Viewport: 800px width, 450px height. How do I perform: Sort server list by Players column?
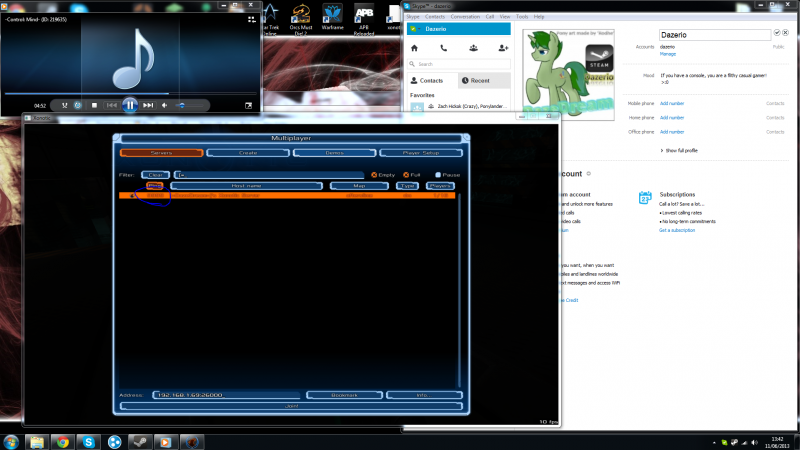pos(439,185)
